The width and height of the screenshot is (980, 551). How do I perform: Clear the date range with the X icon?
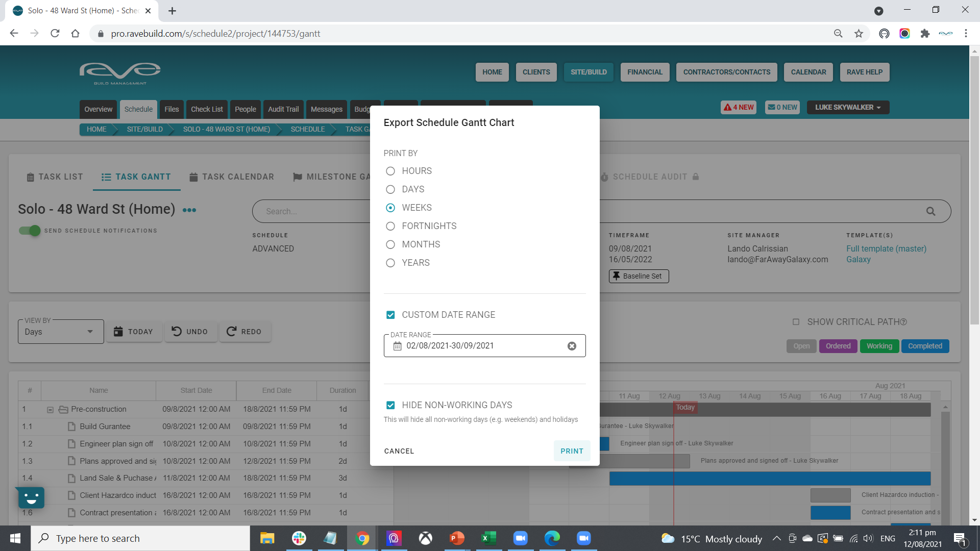click(x=572, y=346)
